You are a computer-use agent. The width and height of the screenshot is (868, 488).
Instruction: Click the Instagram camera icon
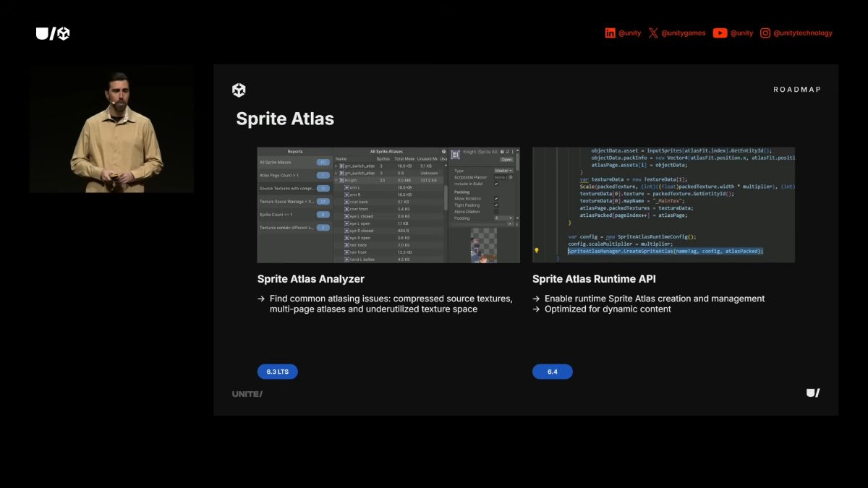coord(765,33)
